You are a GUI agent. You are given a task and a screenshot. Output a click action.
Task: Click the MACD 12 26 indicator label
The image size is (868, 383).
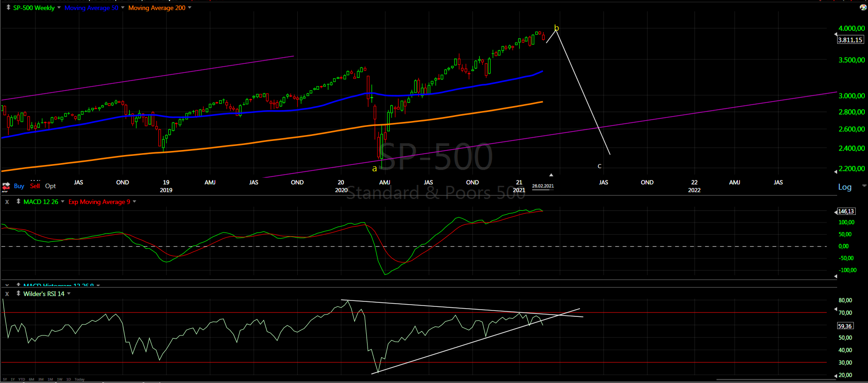coord(41,202)
